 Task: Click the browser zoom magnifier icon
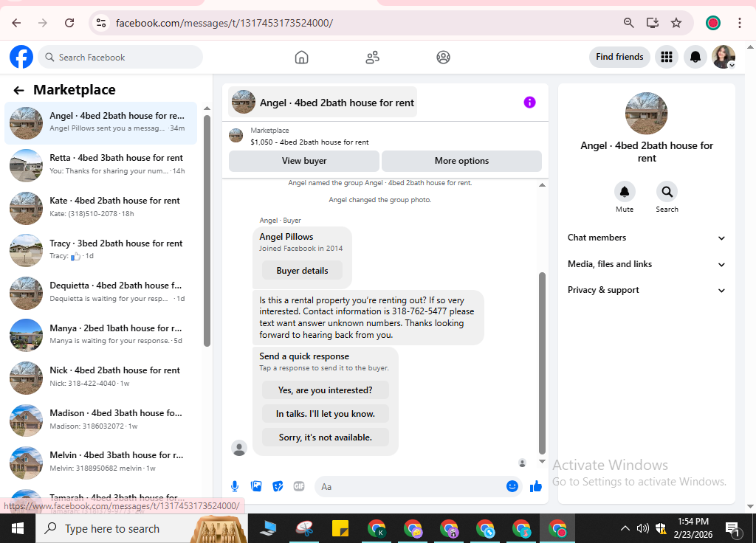point(628,23)
